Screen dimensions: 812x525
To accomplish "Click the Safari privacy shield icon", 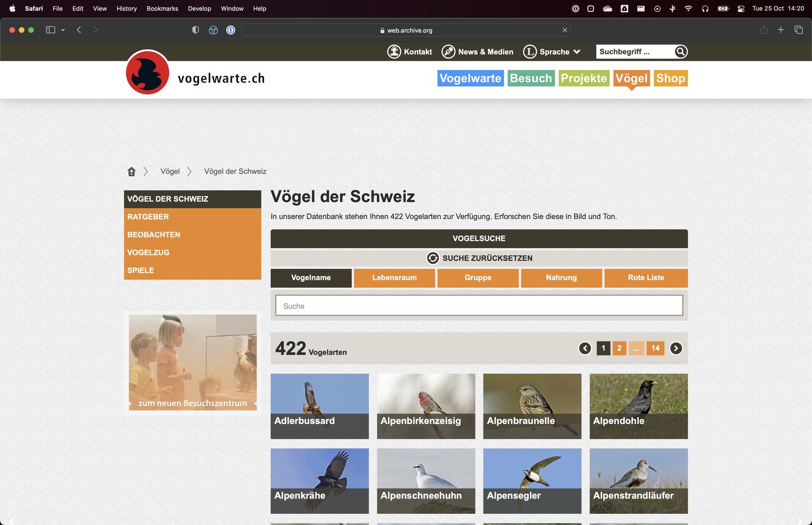I will (x=195, y=30).
